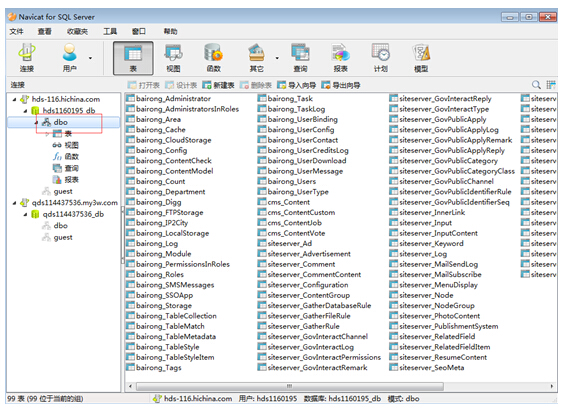Open the Report (报表) toolbar icon

341,58
